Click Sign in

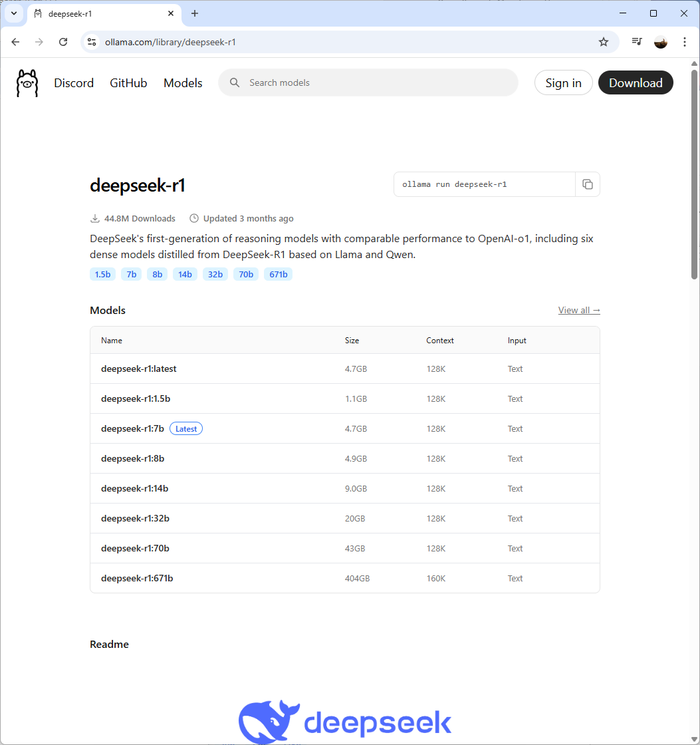[x=563, y=82]
